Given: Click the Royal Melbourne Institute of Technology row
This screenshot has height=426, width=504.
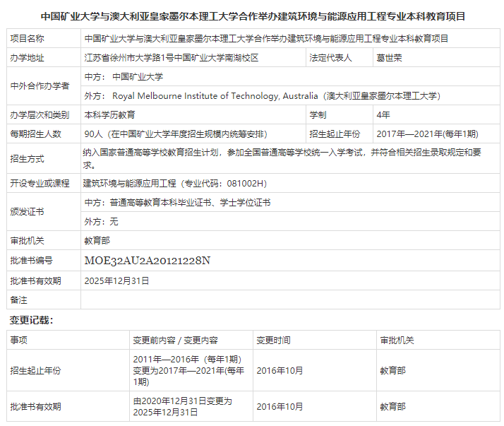Looking at the screenshot, I should pos(290,96).
